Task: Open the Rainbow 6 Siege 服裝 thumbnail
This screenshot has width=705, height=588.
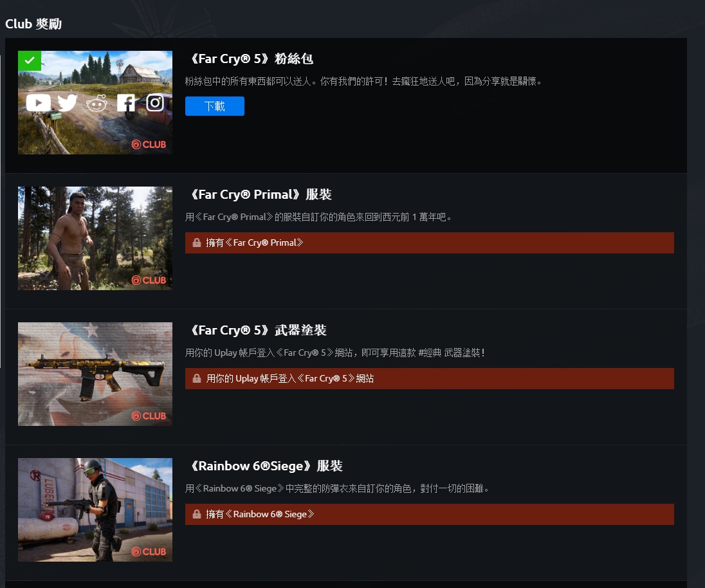Action: coord(95,510)
